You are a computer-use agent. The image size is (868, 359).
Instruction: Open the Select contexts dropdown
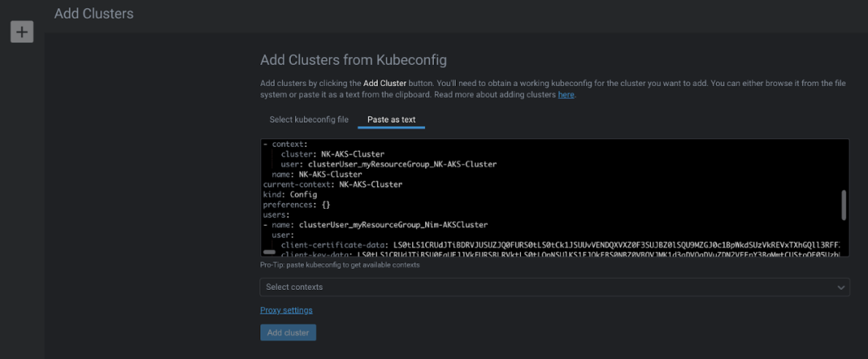[x=555, y=287]
